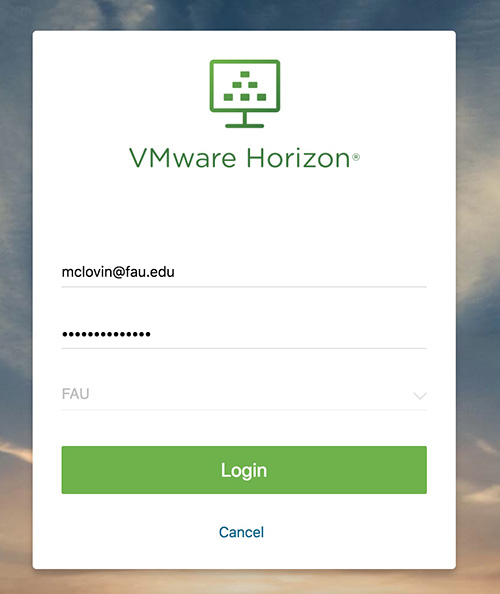The image size is (500, 594).
Task: Click the word VMware in the title
Action: (x=183, y=158)
